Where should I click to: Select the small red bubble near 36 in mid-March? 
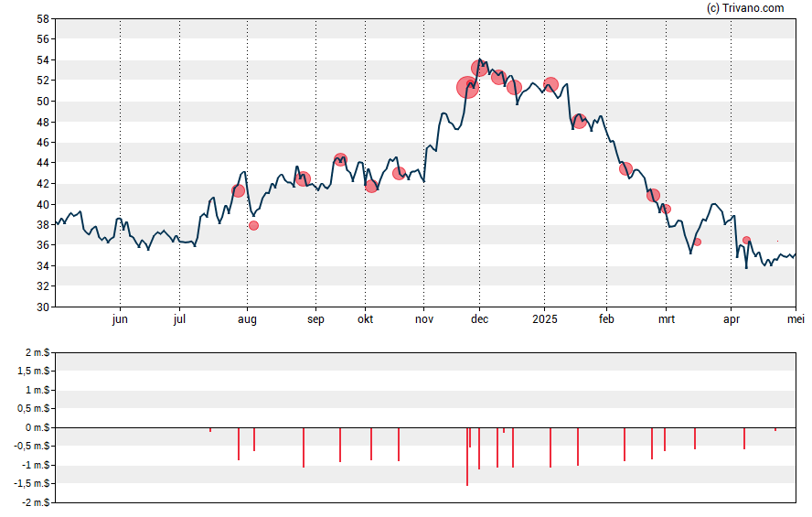pos(697,242)
